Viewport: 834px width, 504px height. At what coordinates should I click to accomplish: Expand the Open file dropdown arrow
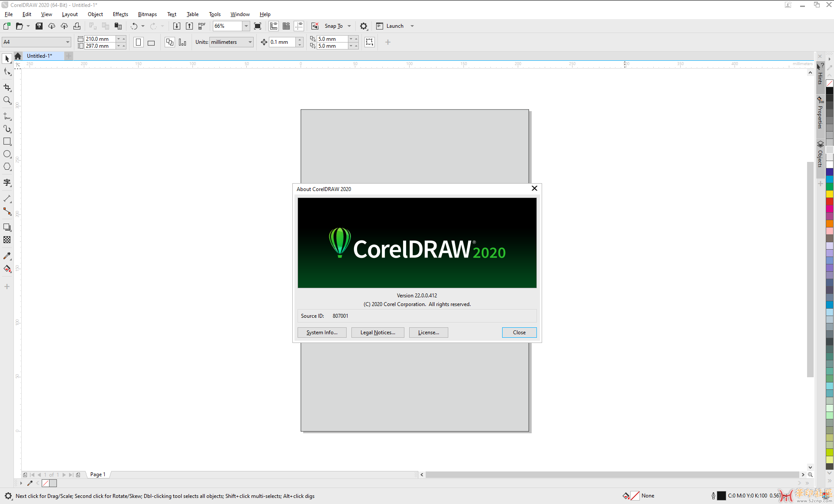[x=28, y=26]
